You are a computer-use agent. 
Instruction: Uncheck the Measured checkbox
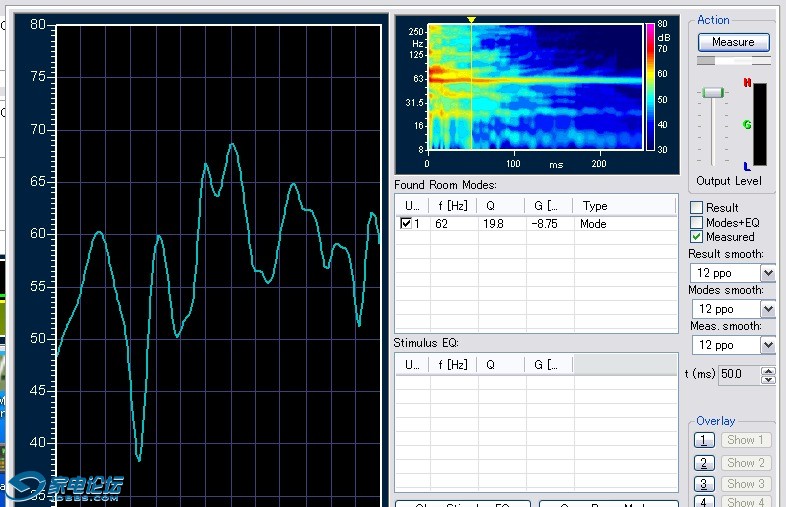click(x=697, y=237)
